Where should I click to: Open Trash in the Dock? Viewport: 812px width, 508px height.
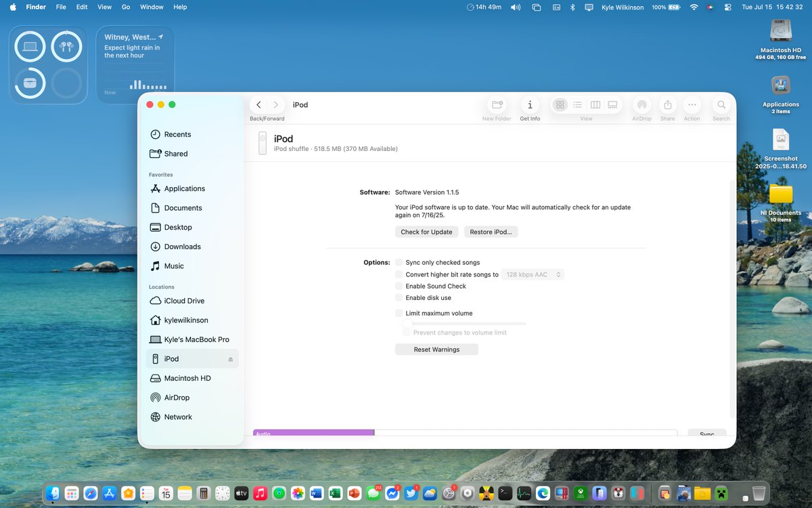click(759, 493)
